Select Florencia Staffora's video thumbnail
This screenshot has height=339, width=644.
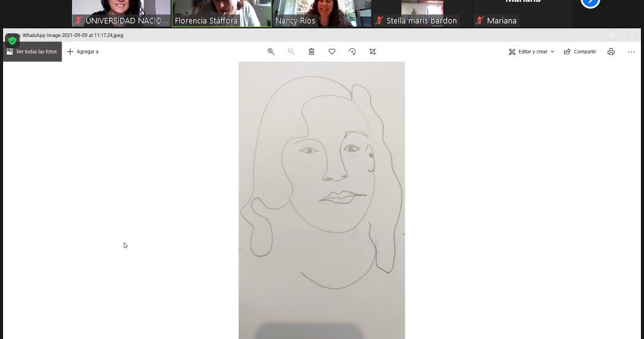pos(222,12)
